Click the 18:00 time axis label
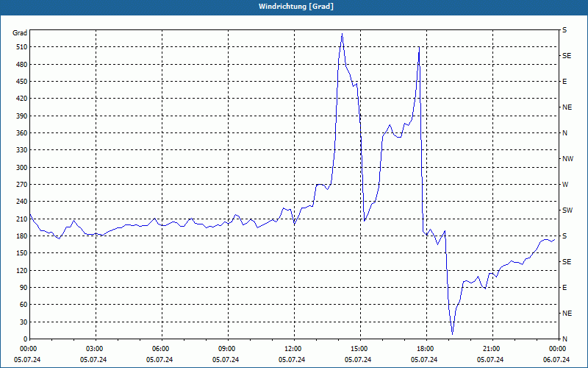Screen dimensions: 588x368 (x=424, y=348)
